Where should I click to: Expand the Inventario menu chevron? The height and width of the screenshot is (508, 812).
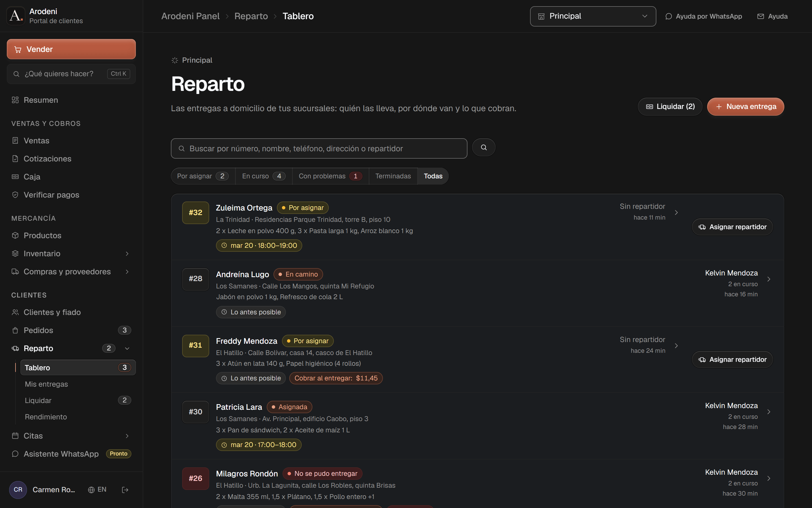point(127,254)
